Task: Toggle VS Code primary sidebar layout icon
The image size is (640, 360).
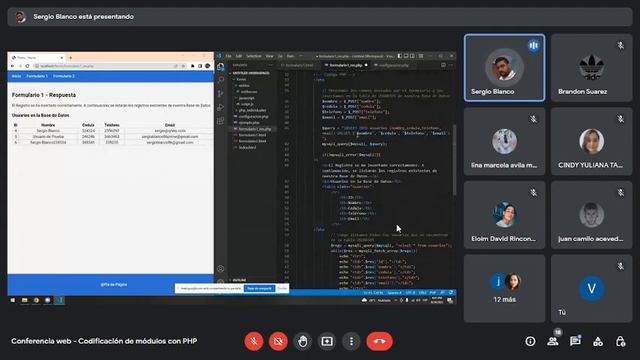Action: pos(400,56)
